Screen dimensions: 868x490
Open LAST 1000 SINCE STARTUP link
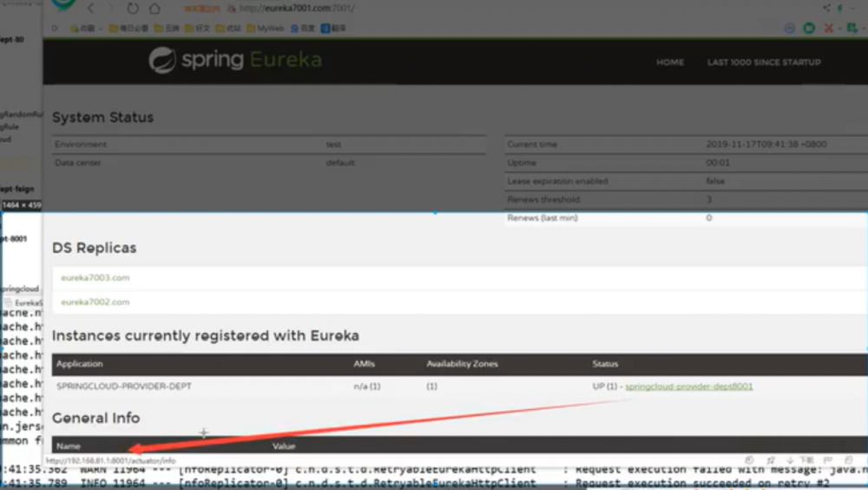pos(764,62)
